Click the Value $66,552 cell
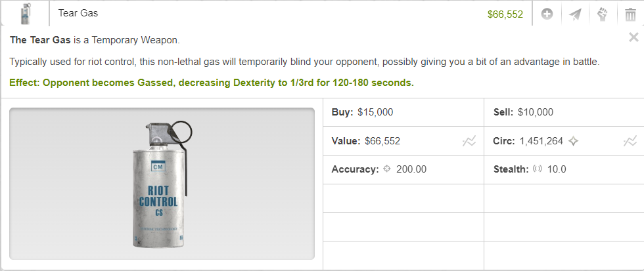 [x=403, y=141]
